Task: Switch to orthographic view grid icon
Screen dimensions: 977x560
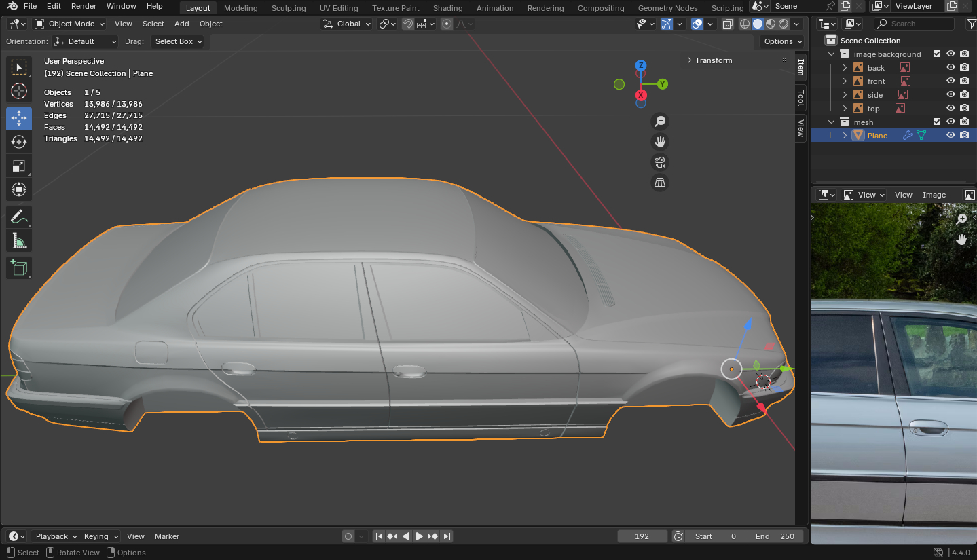Action: click(659, 183)
